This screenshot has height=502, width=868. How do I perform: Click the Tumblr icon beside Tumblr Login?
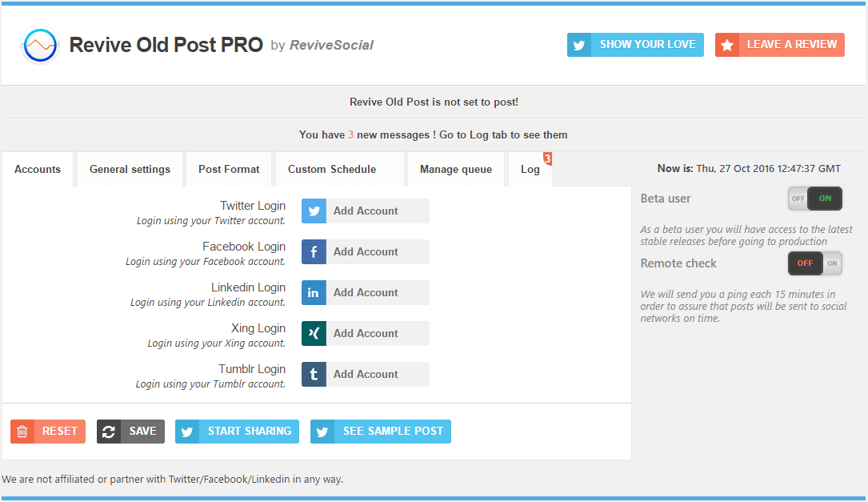(x=314, y=375)
